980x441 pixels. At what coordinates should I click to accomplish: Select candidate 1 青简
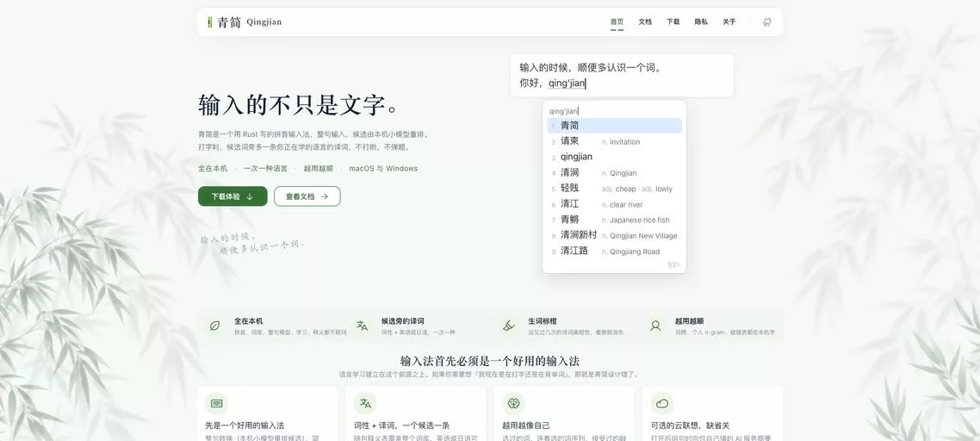pyautogui.click(x=614, y=126)
